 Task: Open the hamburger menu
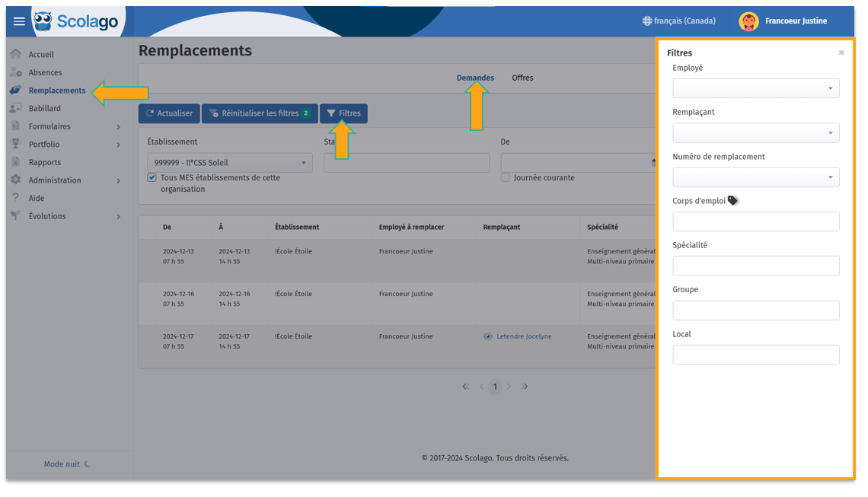(19, 21)
